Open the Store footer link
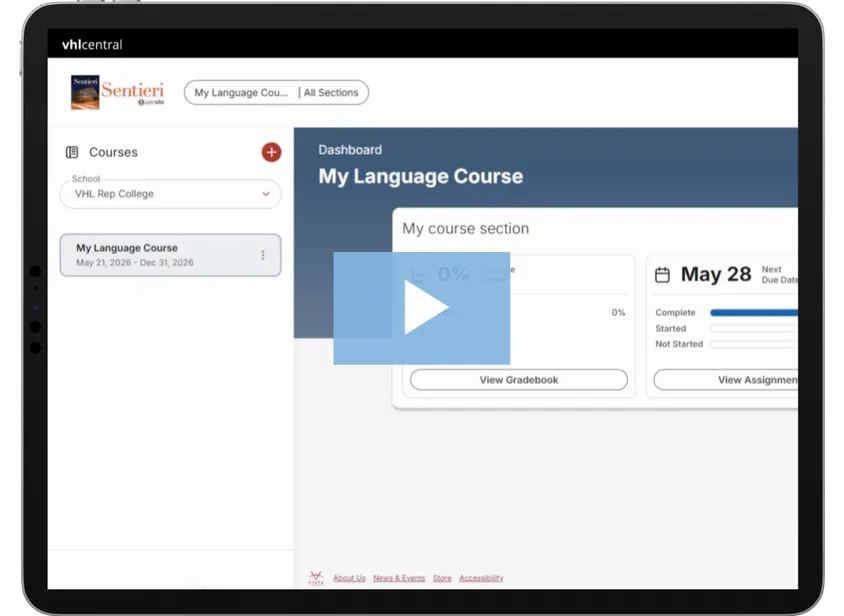 point(442,578)
